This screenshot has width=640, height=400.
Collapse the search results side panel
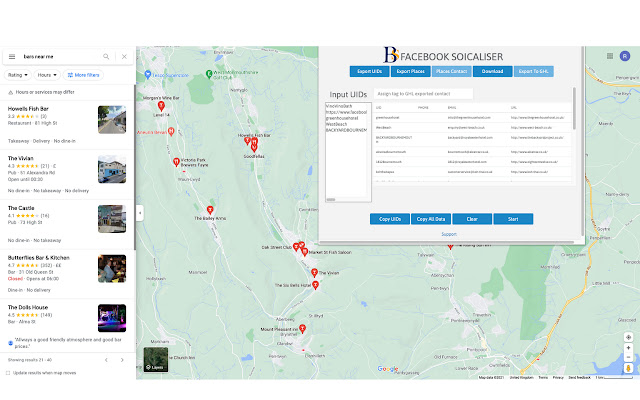click(139, 212)
